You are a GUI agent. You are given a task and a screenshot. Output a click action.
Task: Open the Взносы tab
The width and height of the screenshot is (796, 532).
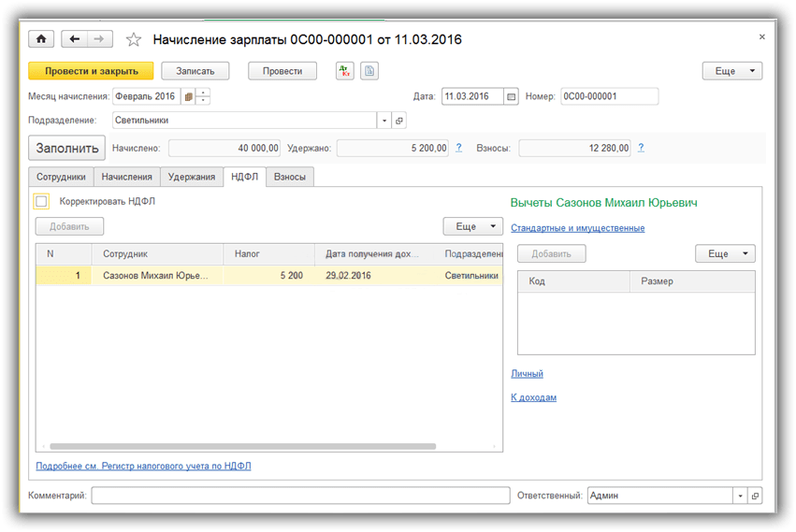tap(289, 177)
